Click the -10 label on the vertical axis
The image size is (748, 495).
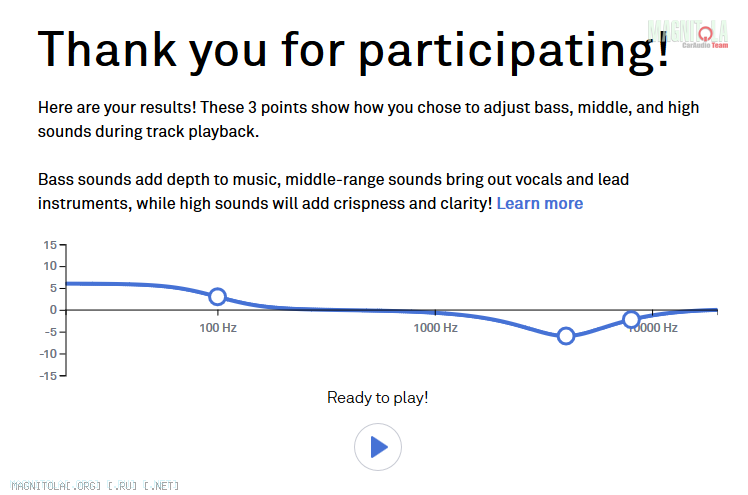click(x=48, y=354)
